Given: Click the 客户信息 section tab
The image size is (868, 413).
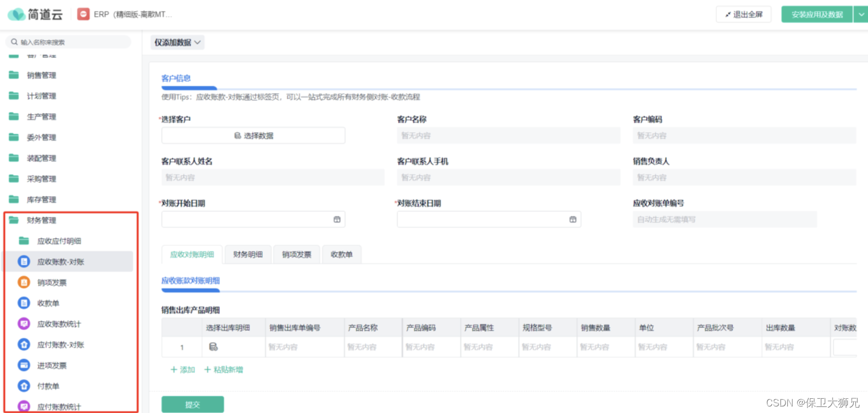Looking at the screenshot, I should click(x=176, y=78).
